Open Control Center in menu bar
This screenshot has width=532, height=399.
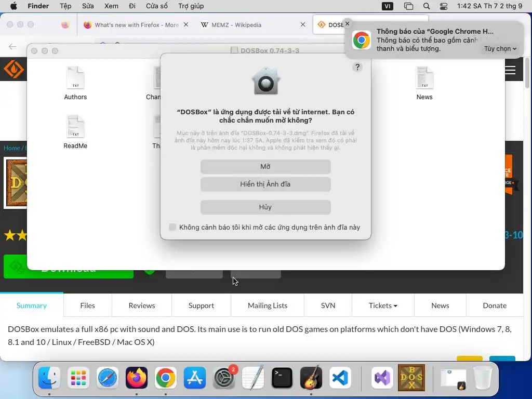coord(444,6)
